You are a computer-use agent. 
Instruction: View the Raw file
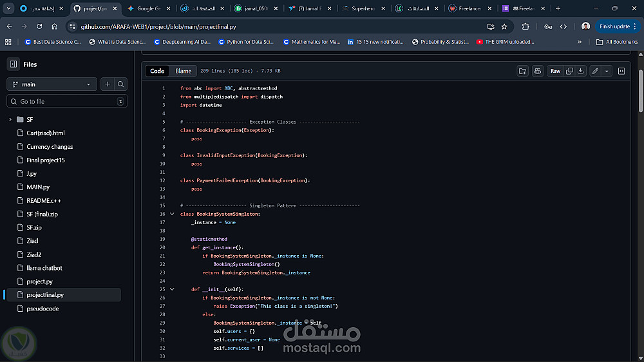click(x=555, y=71)
